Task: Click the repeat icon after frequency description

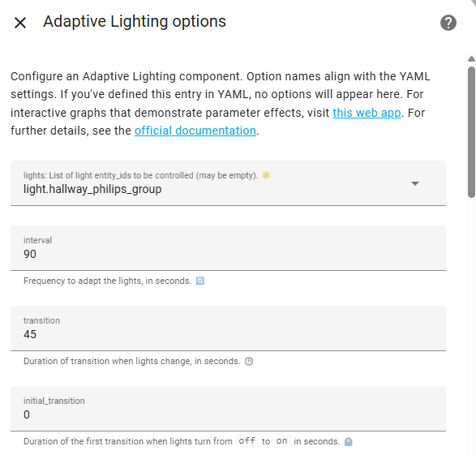Action: tap(200, 281)
